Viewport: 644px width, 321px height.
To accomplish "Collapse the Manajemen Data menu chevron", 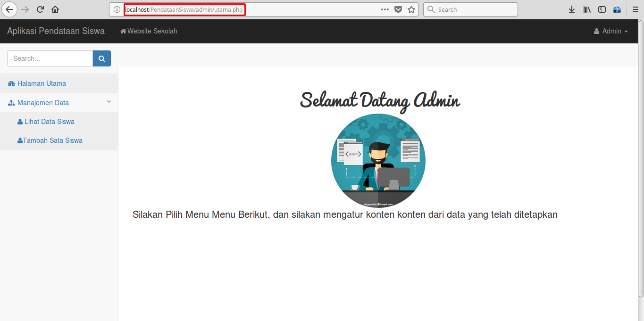I will coord(109,102).
